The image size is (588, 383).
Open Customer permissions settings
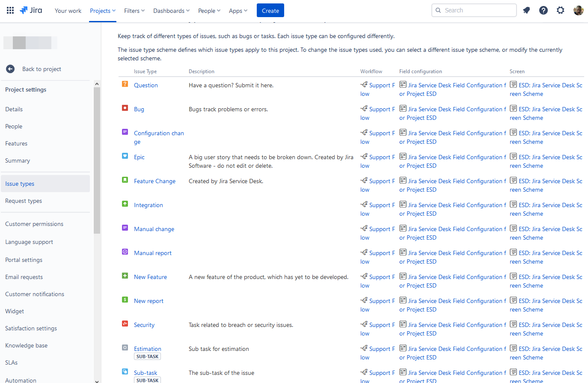(x=34, y=224)
